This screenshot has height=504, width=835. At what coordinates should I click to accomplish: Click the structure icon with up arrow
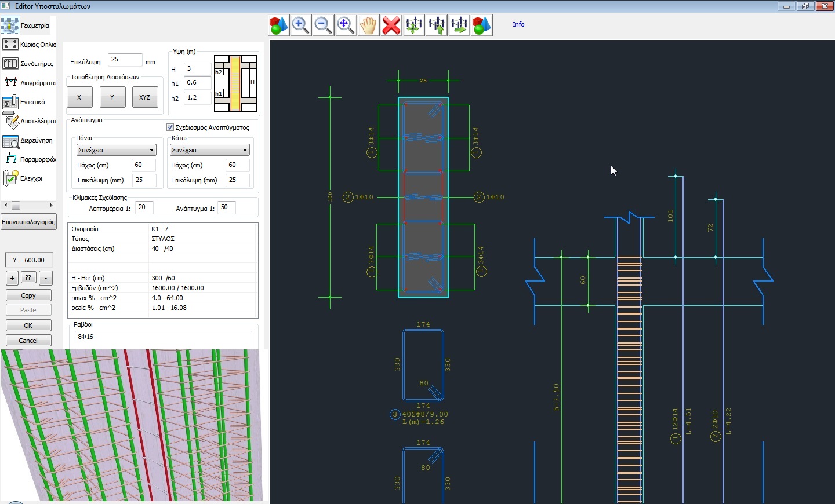point(437,25)
